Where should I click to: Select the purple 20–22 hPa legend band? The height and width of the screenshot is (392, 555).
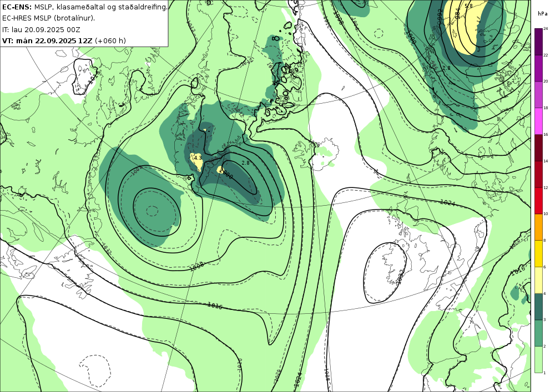[538, 68]
